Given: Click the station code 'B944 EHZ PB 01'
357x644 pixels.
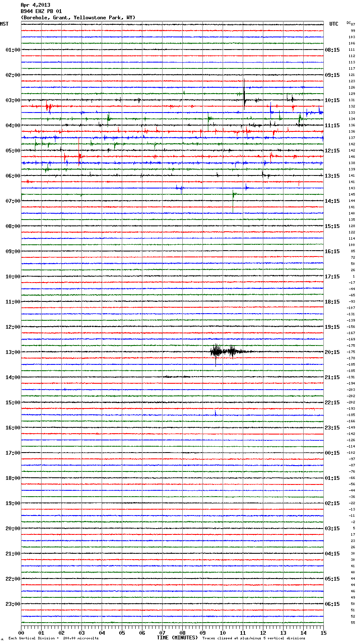Looking at the screenshot, I should tap(41, 11).
